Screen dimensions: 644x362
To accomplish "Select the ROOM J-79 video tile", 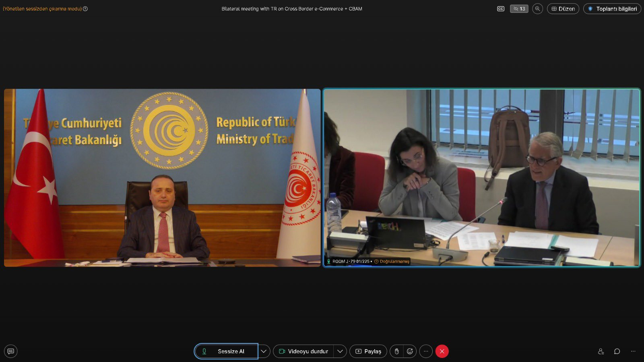I will click(x=481, y=177).
